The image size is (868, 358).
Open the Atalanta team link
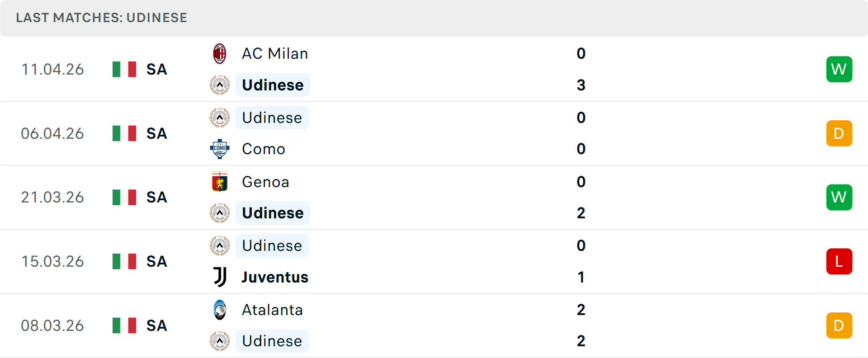(272, 310)
